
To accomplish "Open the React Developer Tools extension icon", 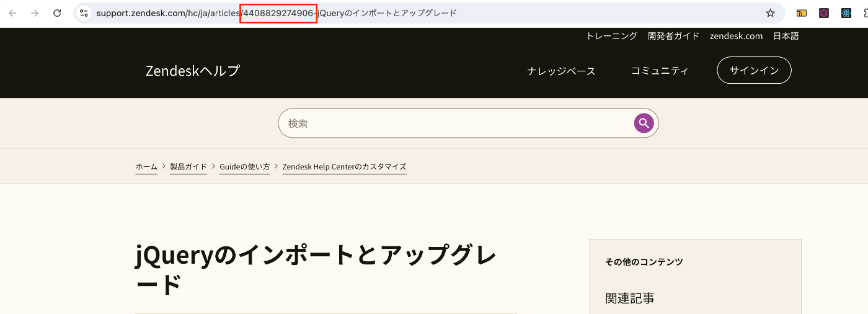I will click(846, 13).
